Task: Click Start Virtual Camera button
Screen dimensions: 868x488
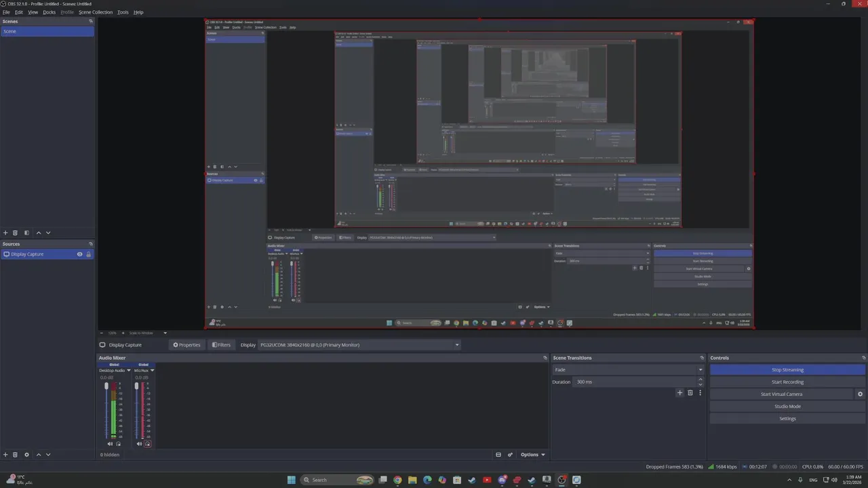Action: pyautogui.click(x=781, y=394)
